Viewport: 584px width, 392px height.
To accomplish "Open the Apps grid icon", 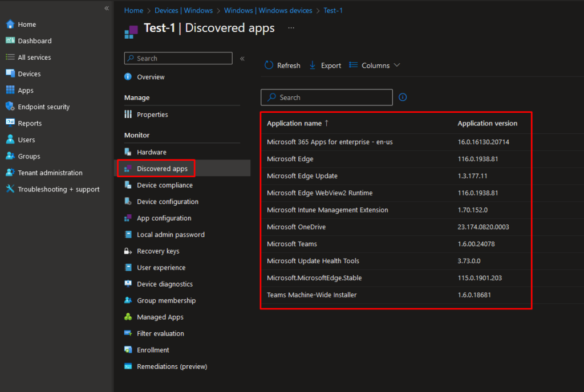I will (10, 90).
